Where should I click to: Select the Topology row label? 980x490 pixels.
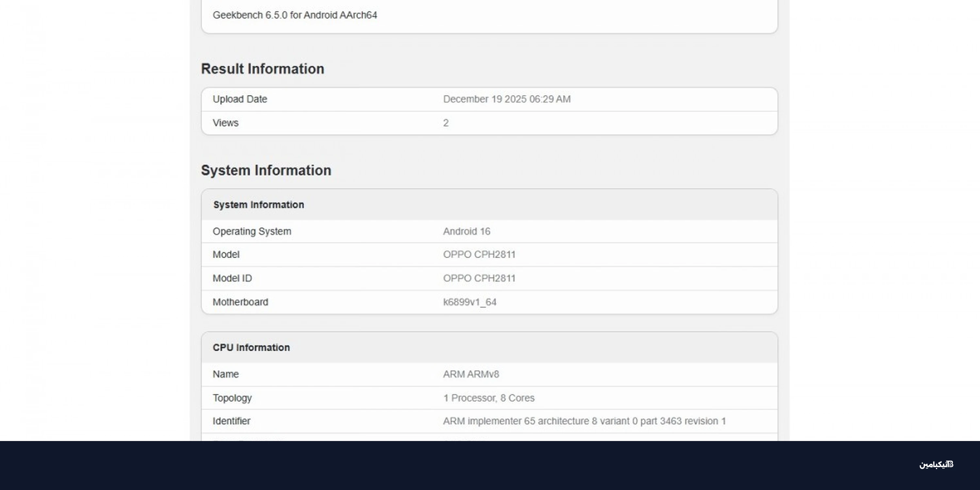click(x=232, y=398)
